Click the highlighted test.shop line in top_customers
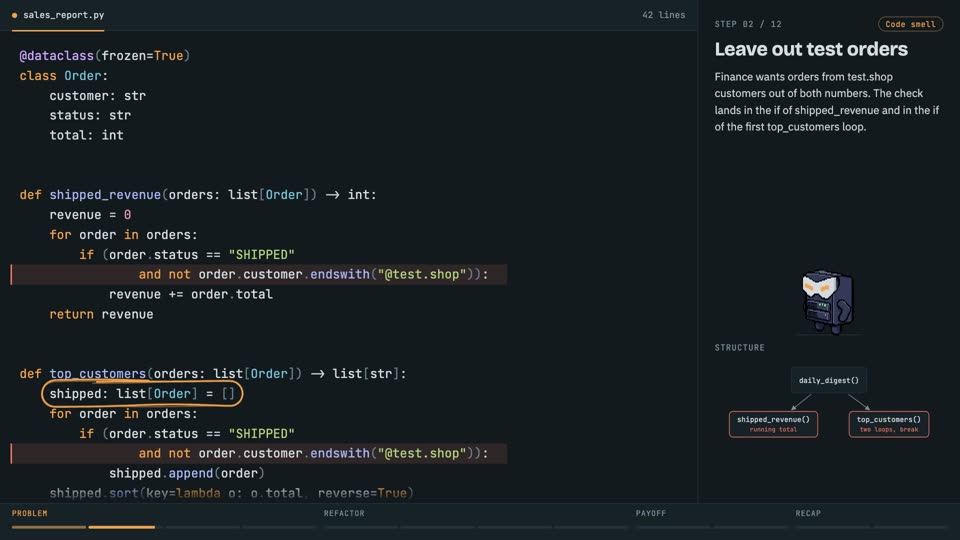The width and height of the screenshot is (960, 540). click(259, 454)
